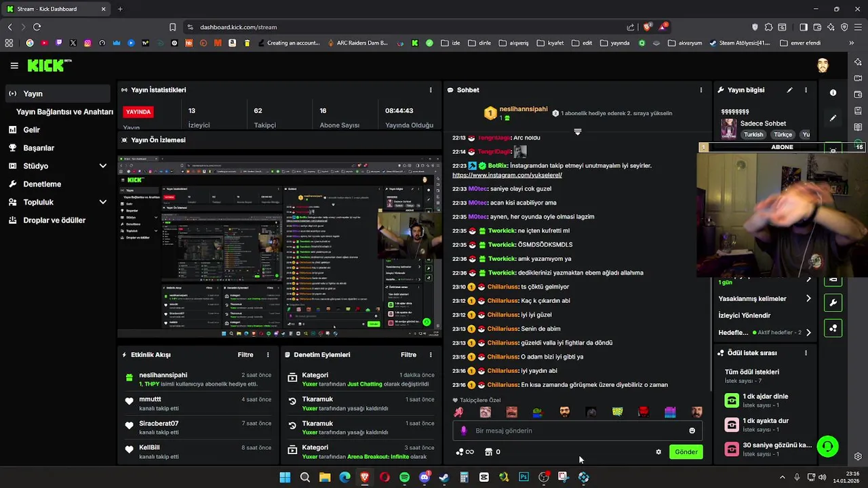Viewport: 868px width, 488px height.
Task: Reload the page with browser refresh
Action: [x=37, y=27]
